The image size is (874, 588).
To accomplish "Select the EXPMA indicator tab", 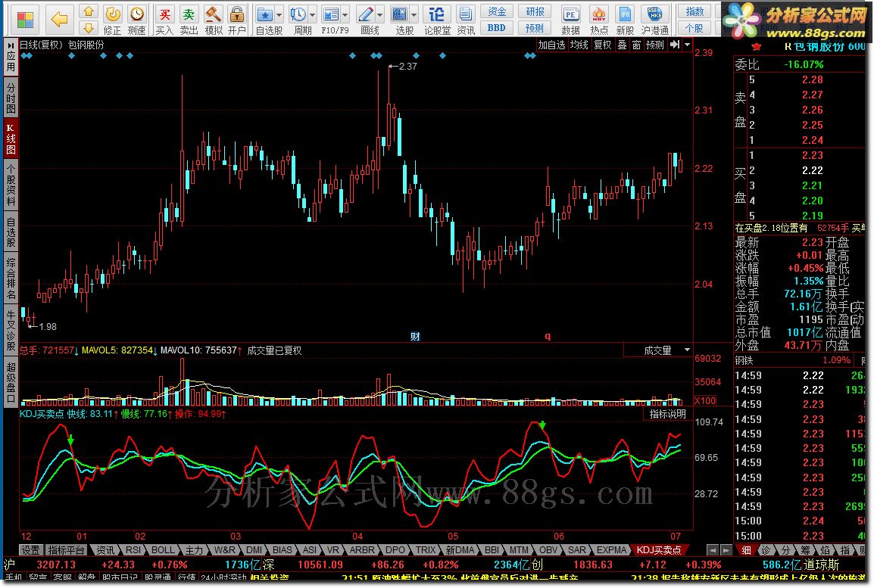I will coord(611,550).
